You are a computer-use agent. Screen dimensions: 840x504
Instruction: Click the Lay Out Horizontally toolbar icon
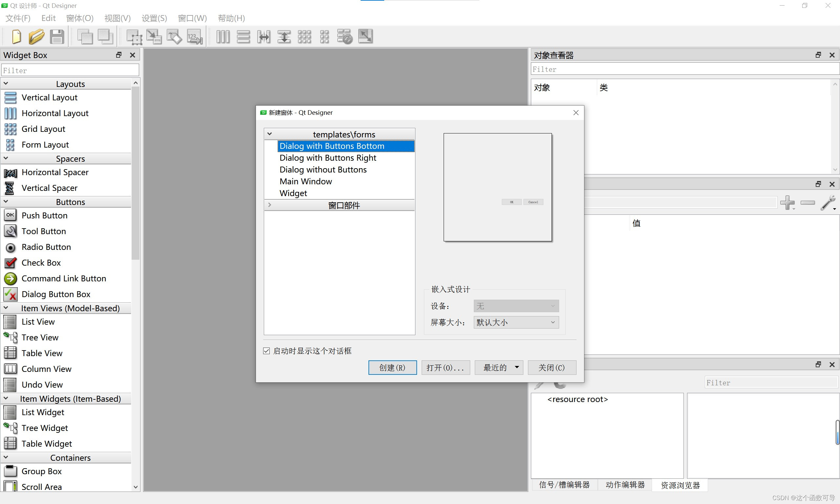(223, 37)
